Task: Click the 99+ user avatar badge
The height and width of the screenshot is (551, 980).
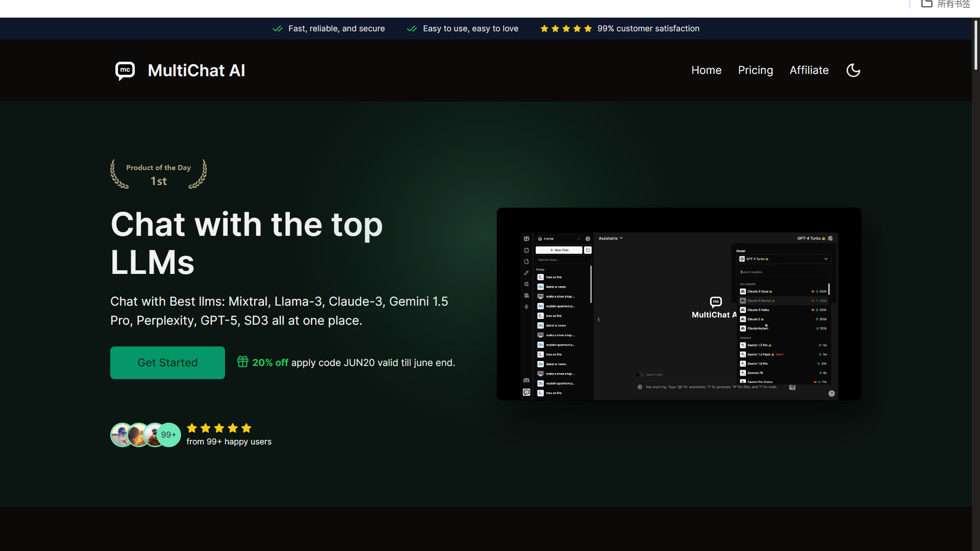Action: [168, 435]
